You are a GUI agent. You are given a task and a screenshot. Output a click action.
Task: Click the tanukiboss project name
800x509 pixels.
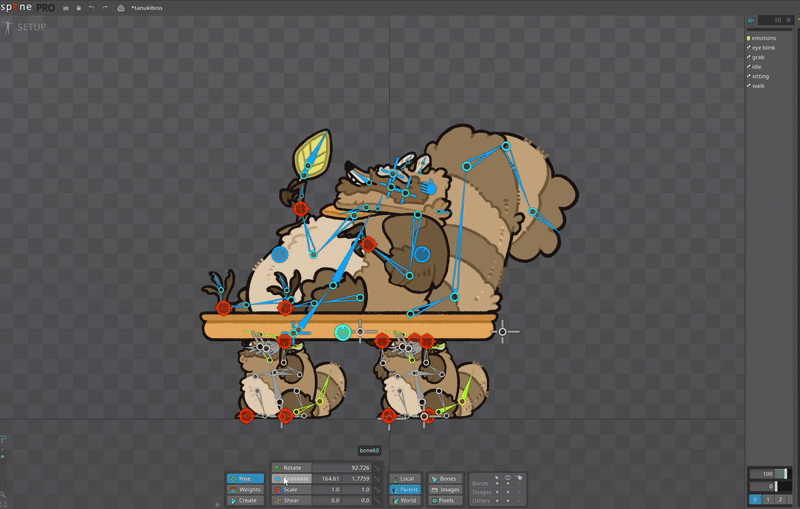(147, 8)
